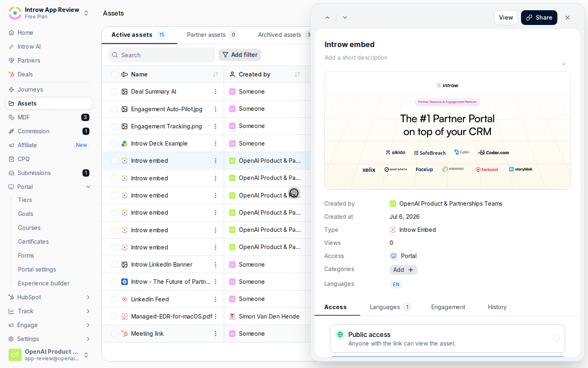Toggle the select-all checkbox in table header
Viewport: 588px width, 368px height.
pyautogui.click(x=115, y=74)
